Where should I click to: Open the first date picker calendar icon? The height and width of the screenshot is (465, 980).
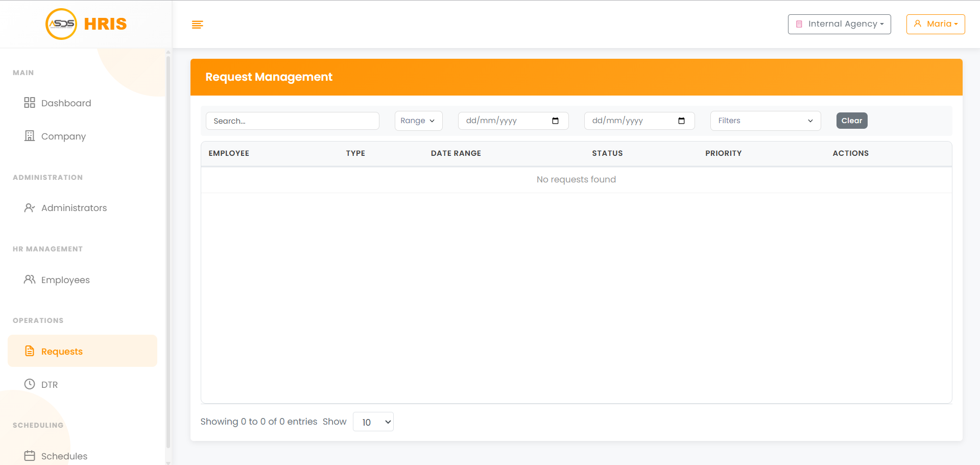pos(556,121)
